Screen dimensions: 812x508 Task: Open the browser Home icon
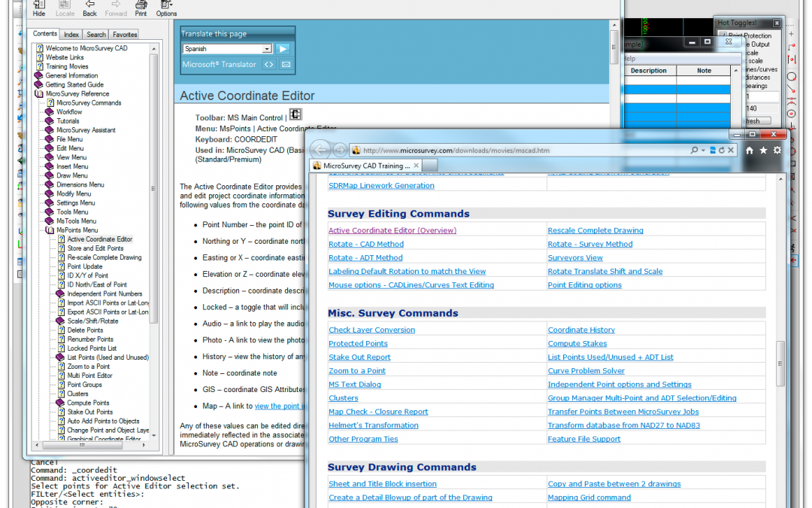[749, 151]
